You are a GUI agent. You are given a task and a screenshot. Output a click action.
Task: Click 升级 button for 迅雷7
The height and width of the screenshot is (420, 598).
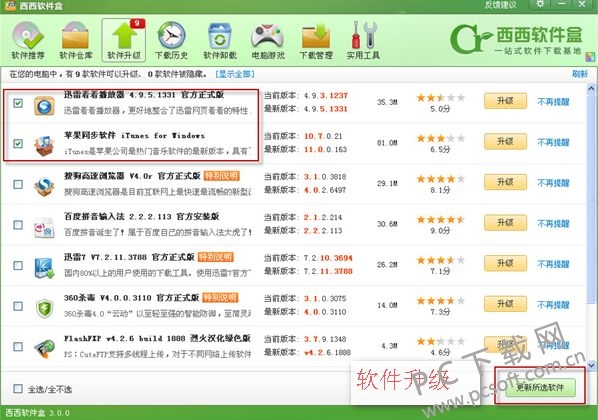(x=505, y=263)
